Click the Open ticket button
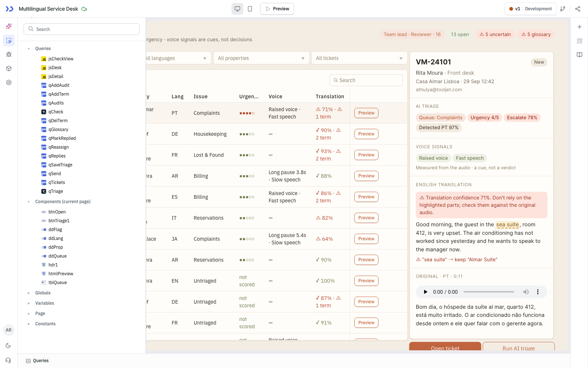Screen dimensions: 588x368 point(445,347)
